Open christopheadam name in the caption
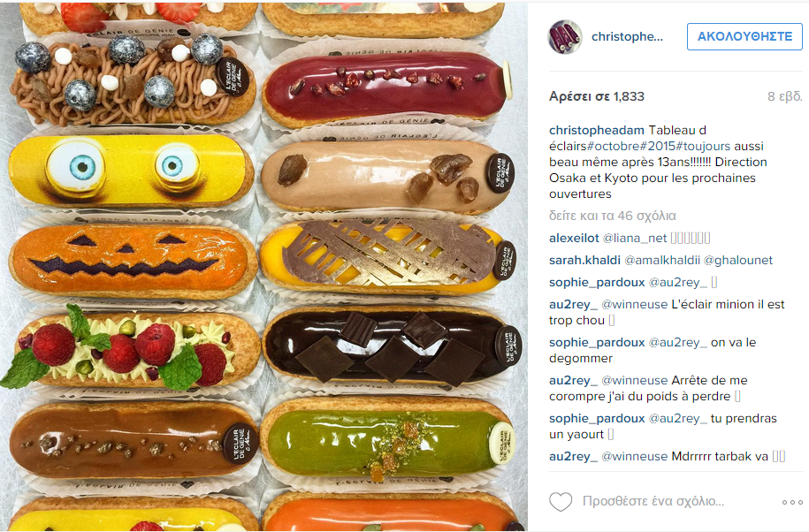 point(597,131)
